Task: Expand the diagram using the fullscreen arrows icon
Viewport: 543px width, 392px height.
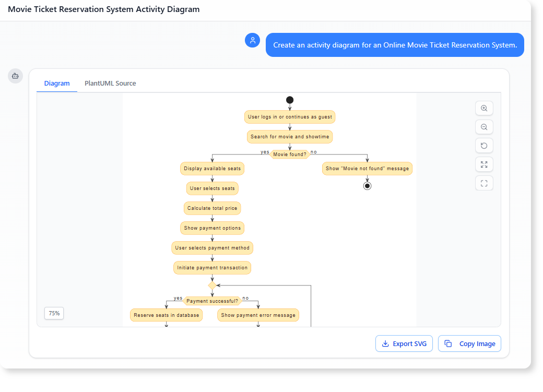Action: pyautogui.click(x=484, y=164)
